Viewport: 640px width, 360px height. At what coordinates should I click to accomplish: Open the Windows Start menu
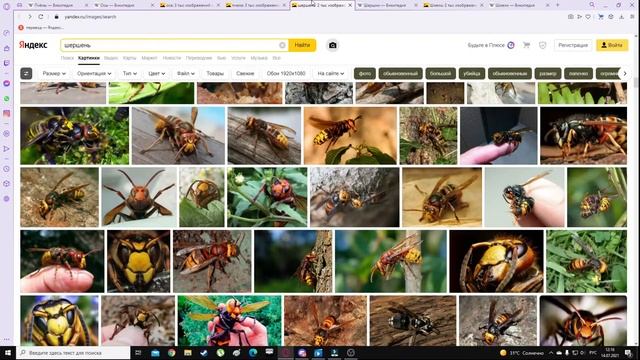click(8, 353)
